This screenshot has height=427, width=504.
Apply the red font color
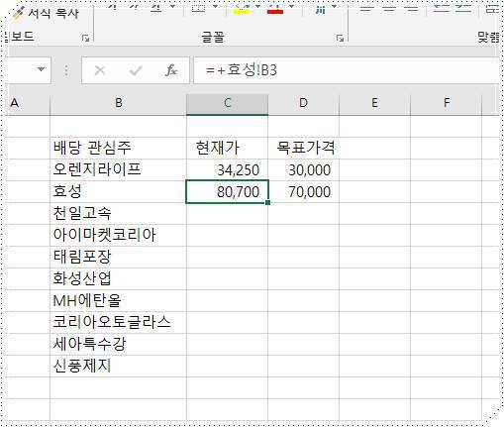275,9
